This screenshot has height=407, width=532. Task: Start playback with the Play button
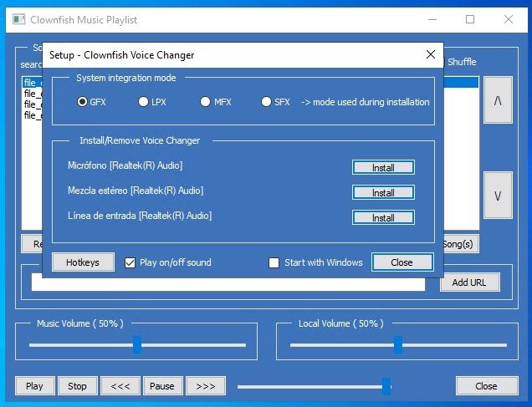tap(34, 386)
